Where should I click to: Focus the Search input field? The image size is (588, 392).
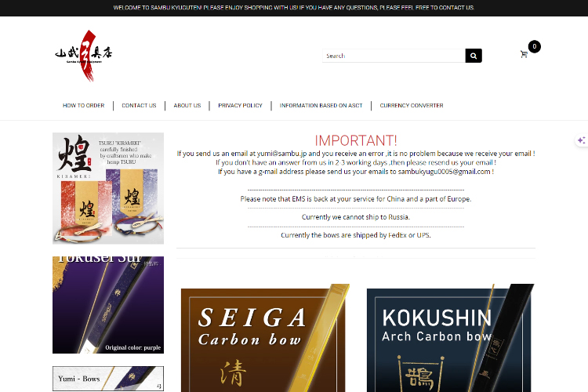pos(394,56)
